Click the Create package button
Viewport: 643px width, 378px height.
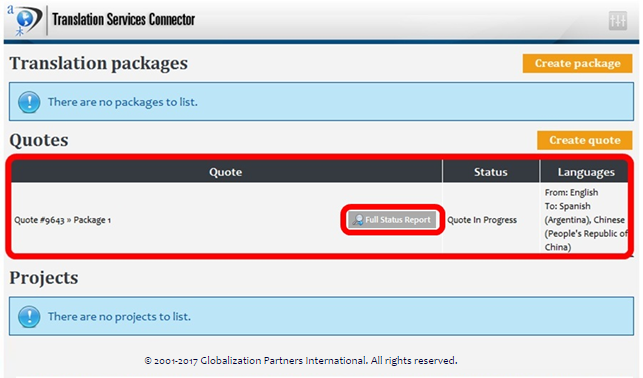(x=577, y=63)
